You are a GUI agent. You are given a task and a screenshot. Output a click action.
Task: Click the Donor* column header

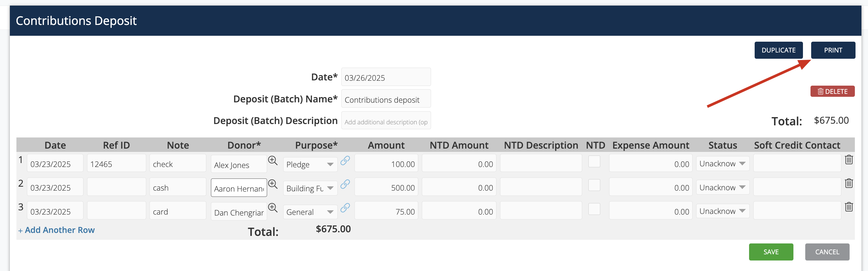[244, 145]
